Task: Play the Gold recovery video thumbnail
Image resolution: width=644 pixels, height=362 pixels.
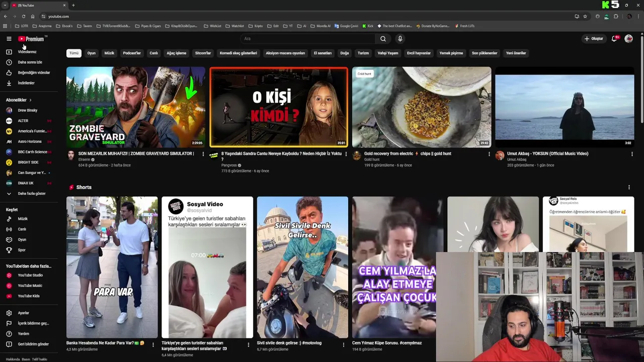Action: tap(422, 107)
